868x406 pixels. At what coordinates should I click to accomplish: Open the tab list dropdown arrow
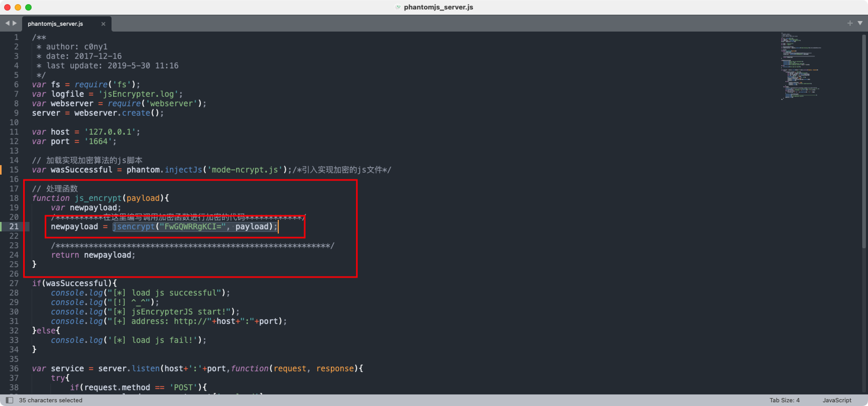(x=860, y=23)
